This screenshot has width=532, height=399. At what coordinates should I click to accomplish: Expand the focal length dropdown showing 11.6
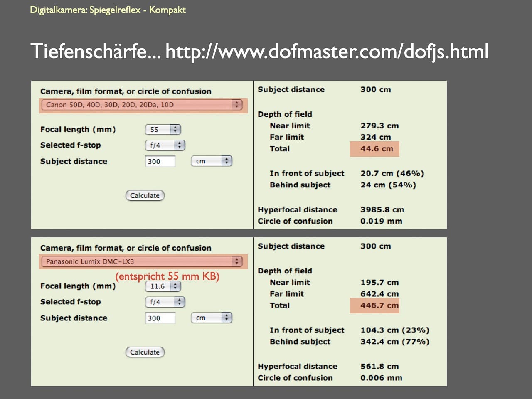coord(163,286)
